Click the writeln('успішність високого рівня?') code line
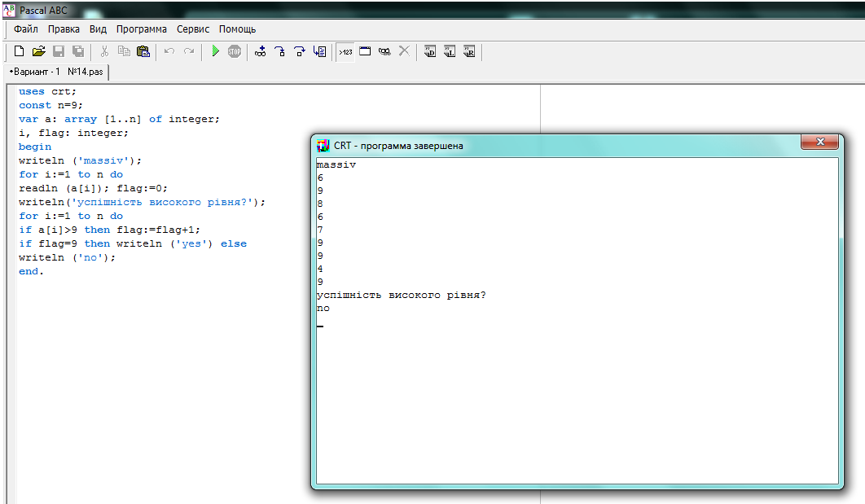 [x=142, y=202]
